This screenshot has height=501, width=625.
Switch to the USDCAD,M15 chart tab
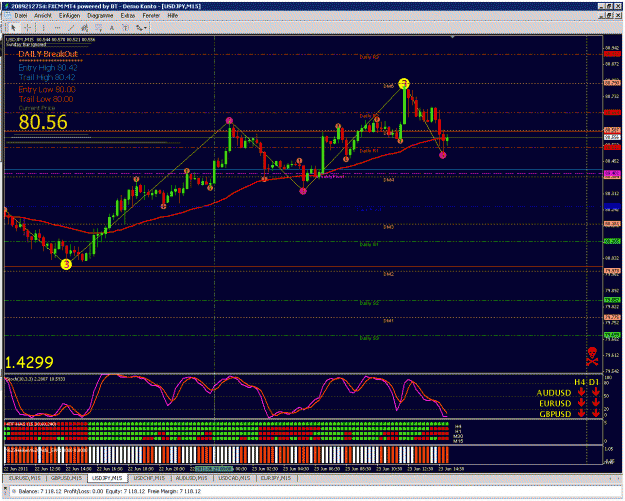tap(234, 477)
